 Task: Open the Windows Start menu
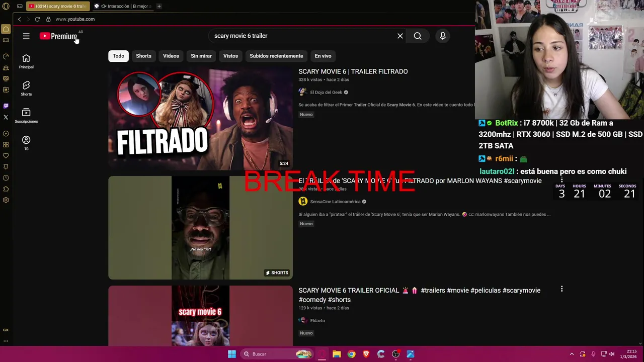coord(232,354)
